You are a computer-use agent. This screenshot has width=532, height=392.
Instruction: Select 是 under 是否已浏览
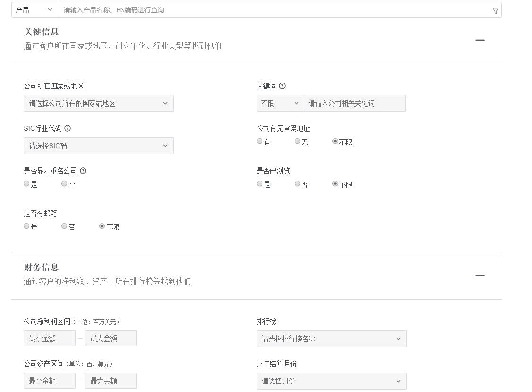pyautogui.click(x=259, y=183)
